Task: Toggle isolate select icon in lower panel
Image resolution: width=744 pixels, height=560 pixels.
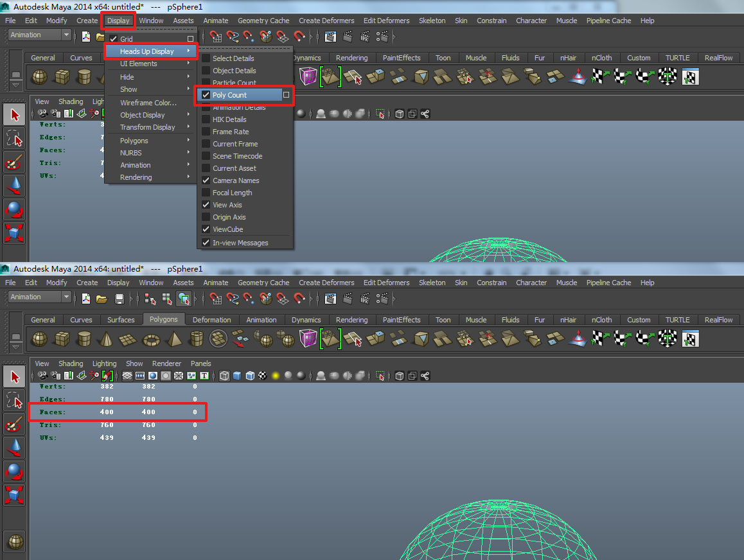Action: pyautogui.click(x=380, y=376)
